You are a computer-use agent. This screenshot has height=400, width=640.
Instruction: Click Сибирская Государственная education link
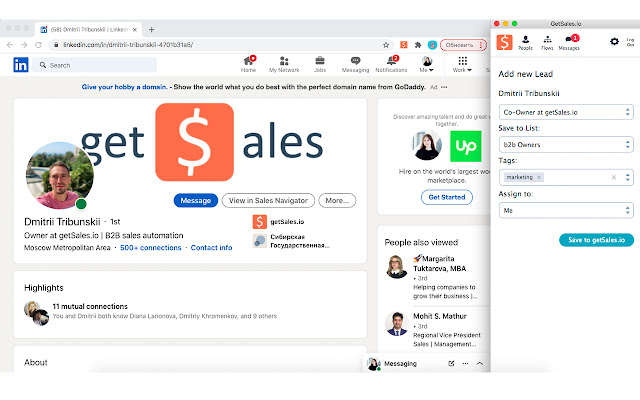pos(291,241)
